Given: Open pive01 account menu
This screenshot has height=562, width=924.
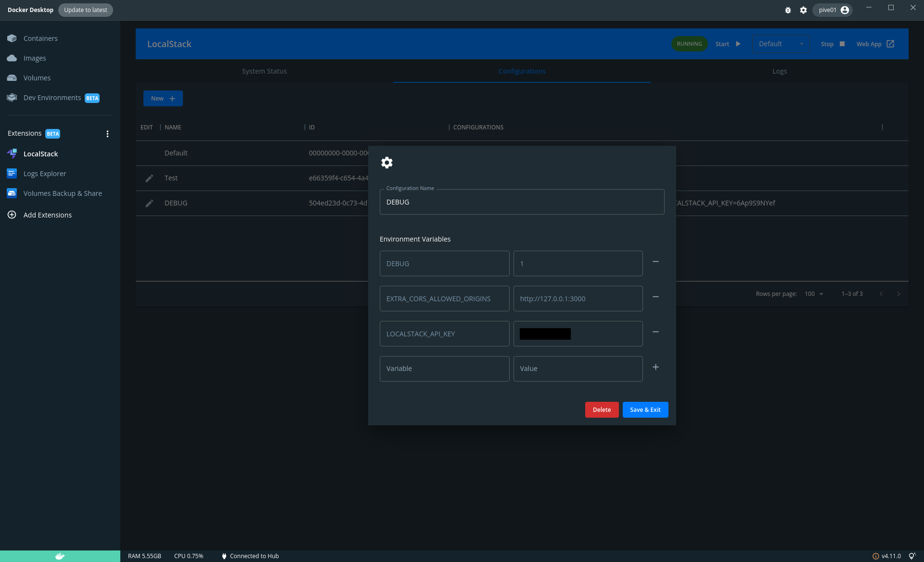Looking at the screenshot, I should pos(833,10).
